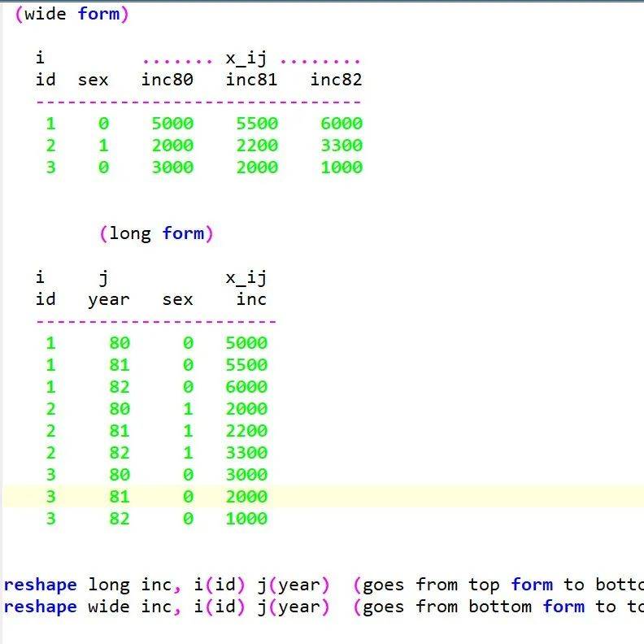Click the "(long form)" heading text
The image size is (644, 644).
(156, 233)
